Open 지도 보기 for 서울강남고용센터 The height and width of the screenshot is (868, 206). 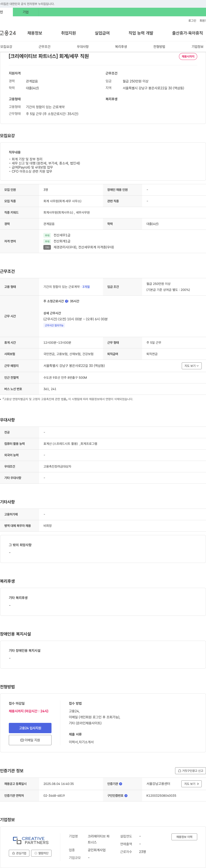click(x=192, y=784)
